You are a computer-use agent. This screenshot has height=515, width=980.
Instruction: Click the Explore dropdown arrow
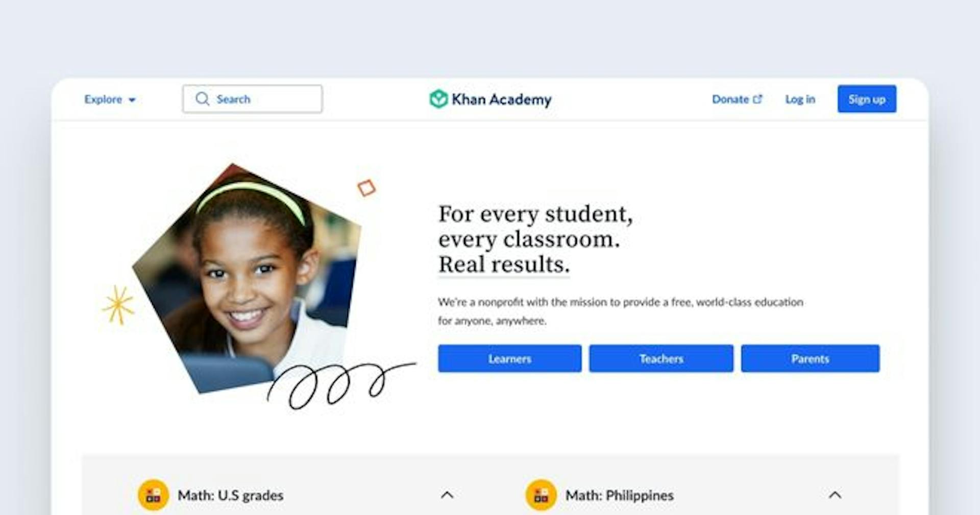tap(132, 100)
